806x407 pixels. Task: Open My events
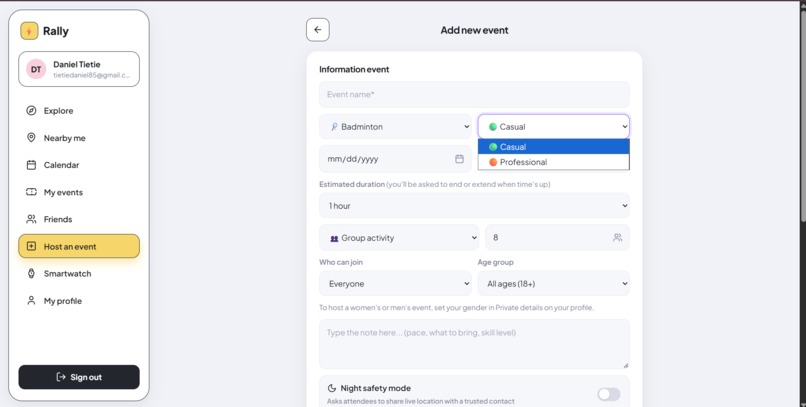click(79, 192)
